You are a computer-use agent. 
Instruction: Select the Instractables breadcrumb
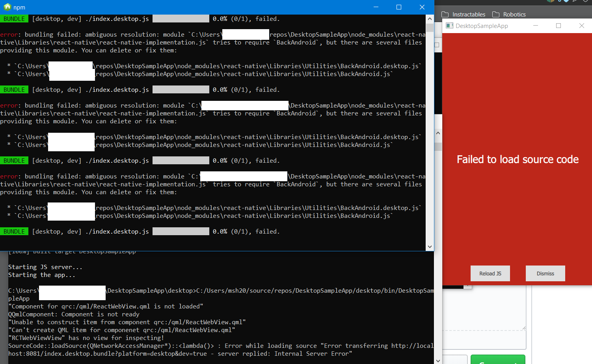469,14
